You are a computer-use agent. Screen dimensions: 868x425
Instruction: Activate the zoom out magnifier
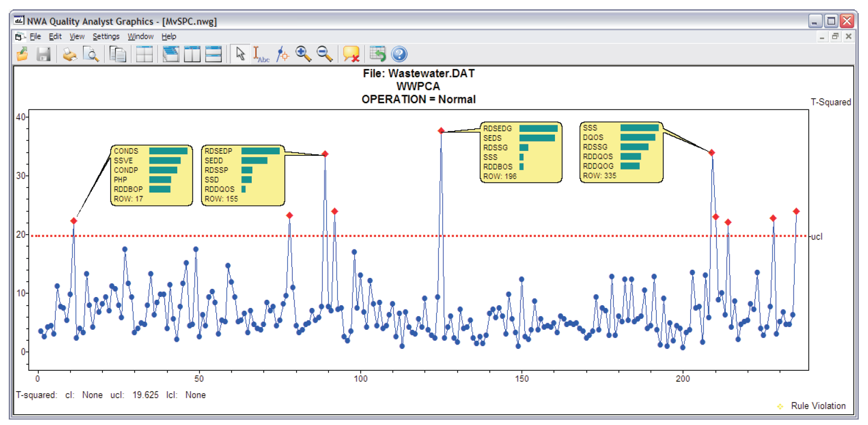click(x=325, y=54)
